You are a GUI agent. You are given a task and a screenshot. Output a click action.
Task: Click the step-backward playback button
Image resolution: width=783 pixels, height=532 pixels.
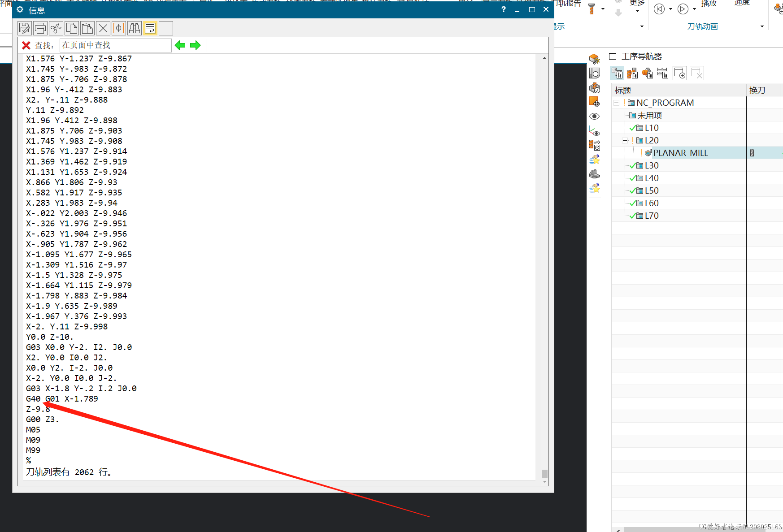659,9
